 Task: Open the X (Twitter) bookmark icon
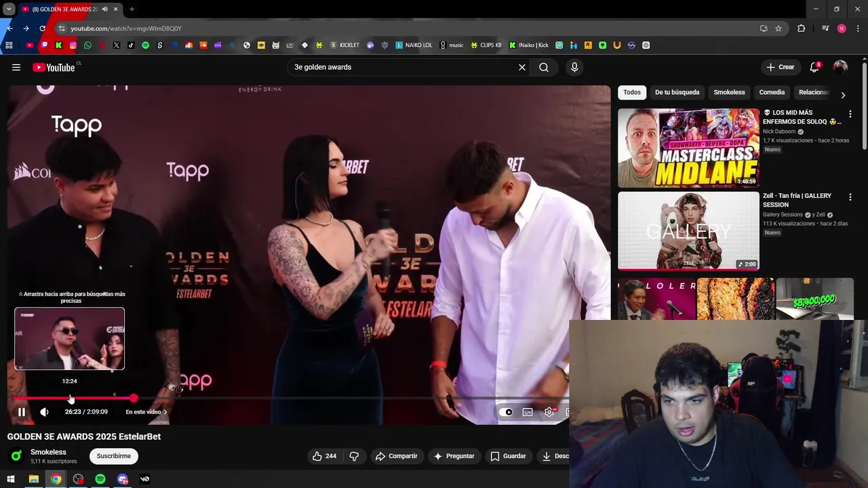117,45
